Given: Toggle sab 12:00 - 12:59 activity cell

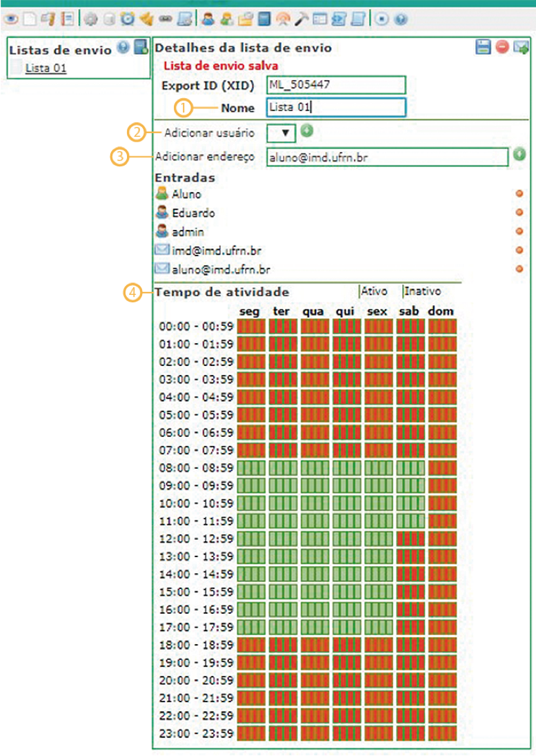Looking at the screenshot, I should click(410, 539).
